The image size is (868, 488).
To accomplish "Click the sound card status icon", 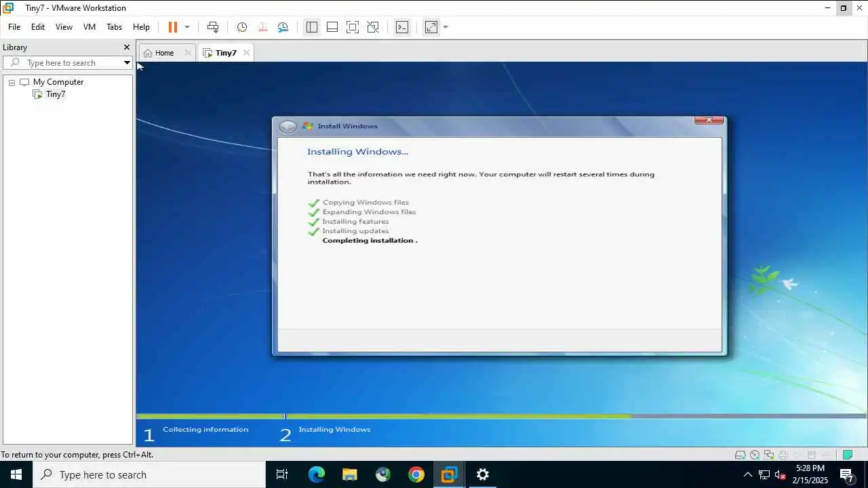I will (797, 455).
